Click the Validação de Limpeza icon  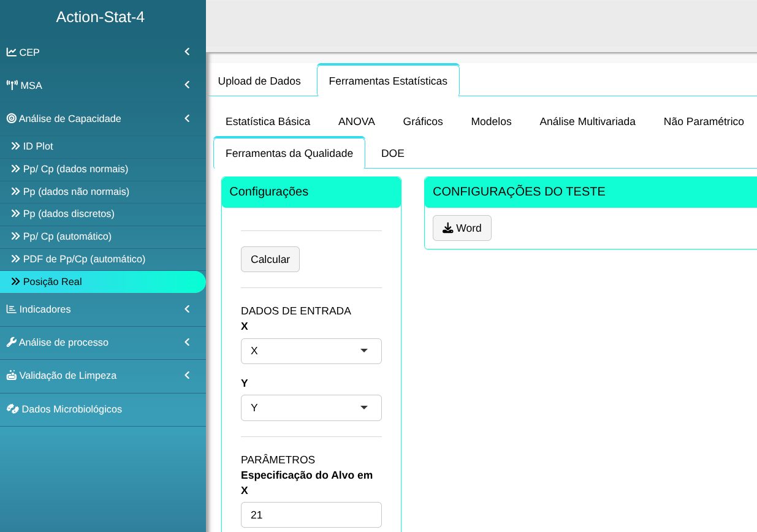pos(12,375)
